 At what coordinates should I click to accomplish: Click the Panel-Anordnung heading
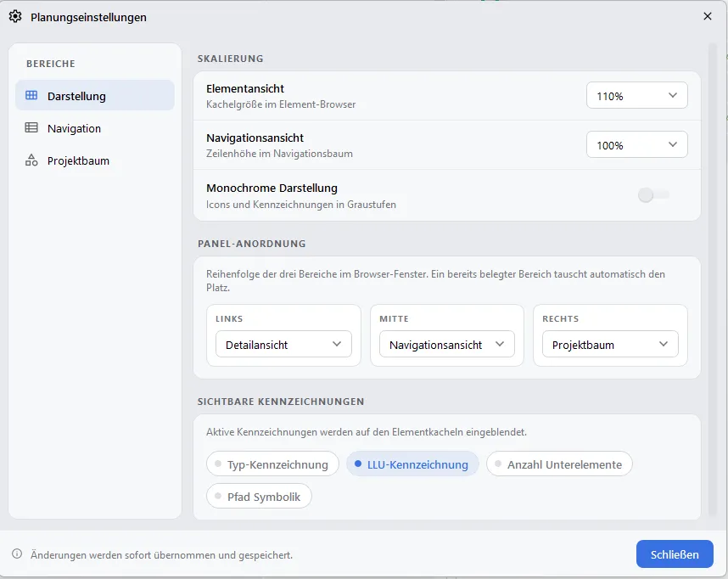[x=252, y=244]
